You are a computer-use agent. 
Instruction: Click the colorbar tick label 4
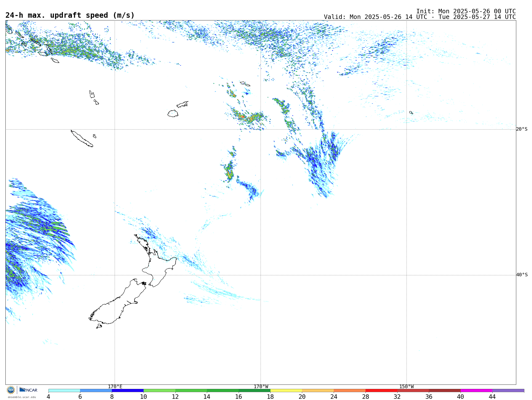(x=49, y=397)
